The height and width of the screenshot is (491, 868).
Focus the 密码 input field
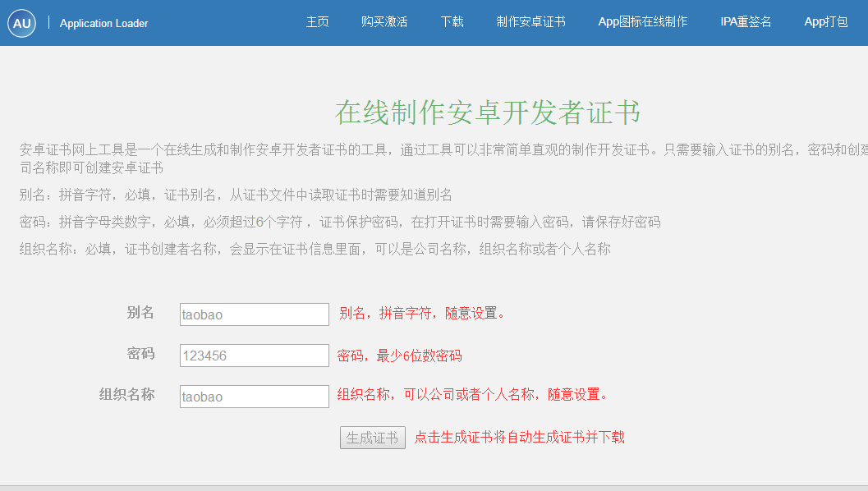tap(254, 356)
